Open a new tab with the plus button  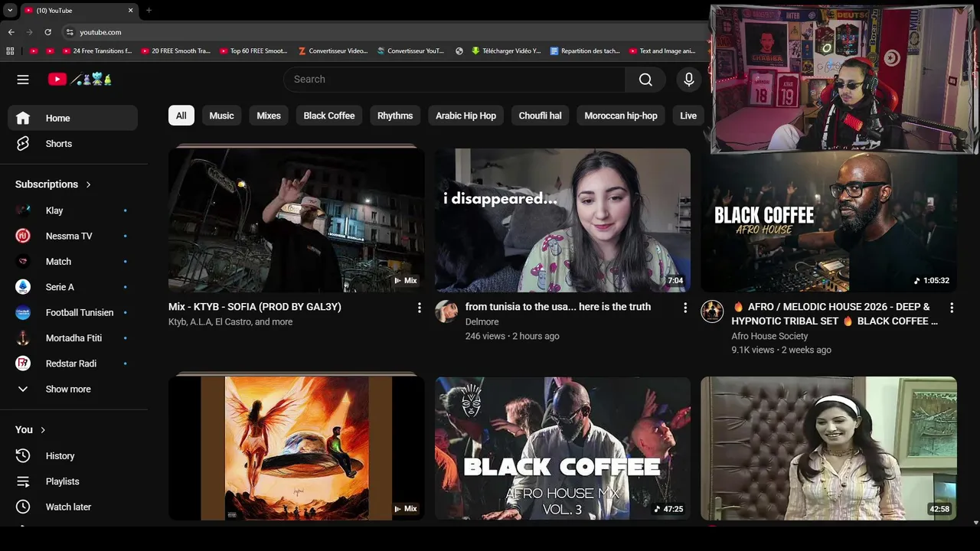149,11
